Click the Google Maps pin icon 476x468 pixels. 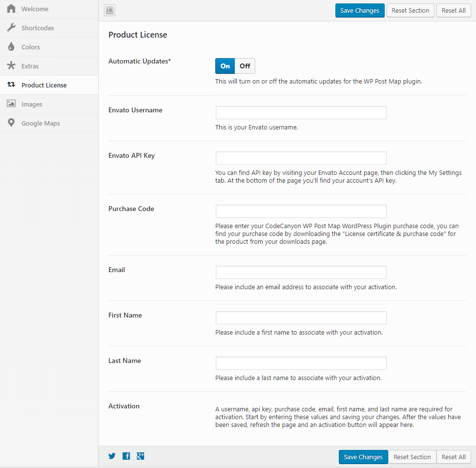click(x=11, y=123)
